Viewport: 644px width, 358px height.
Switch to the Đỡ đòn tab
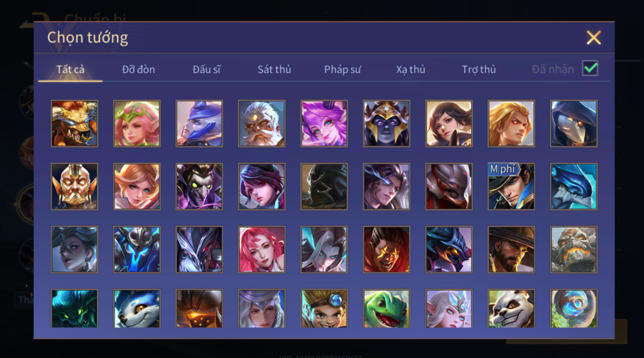[138, 70]
